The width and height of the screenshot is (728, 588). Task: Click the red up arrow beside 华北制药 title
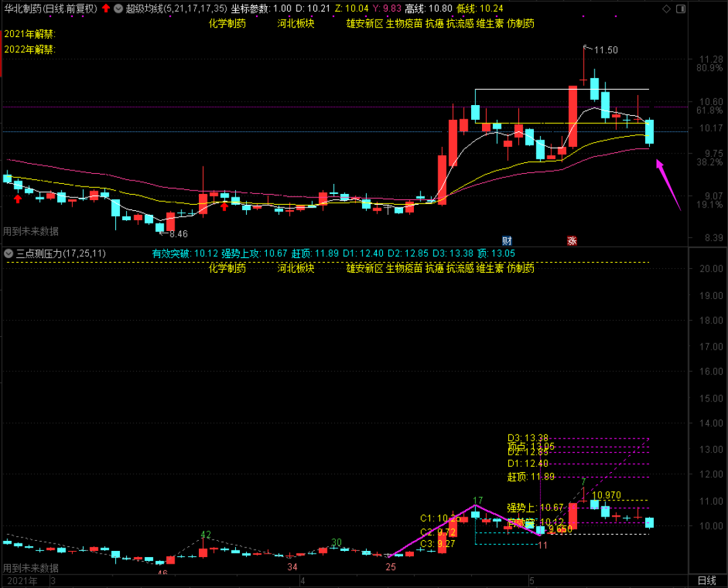click(107, 8)
